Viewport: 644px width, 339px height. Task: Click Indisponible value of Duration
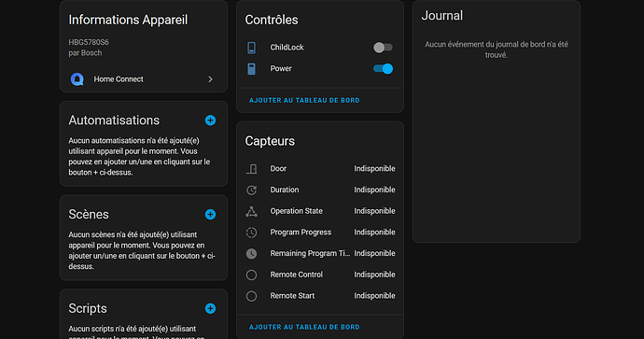pyautogui.click(x=374, y=190)
